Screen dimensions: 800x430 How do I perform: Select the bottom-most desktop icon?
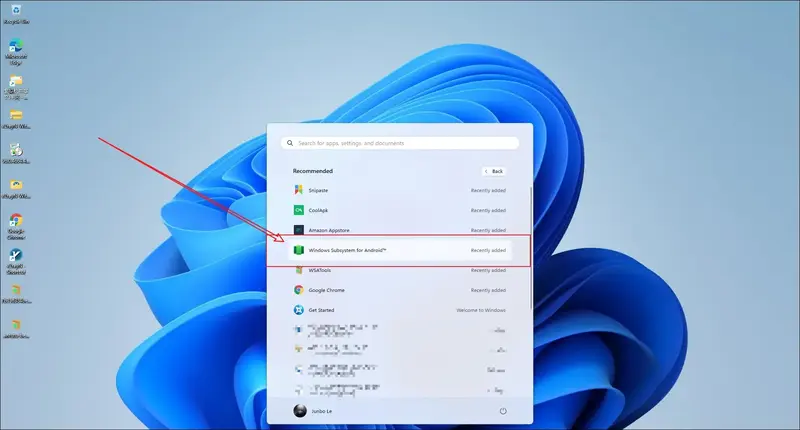click(x=16, y=328)
